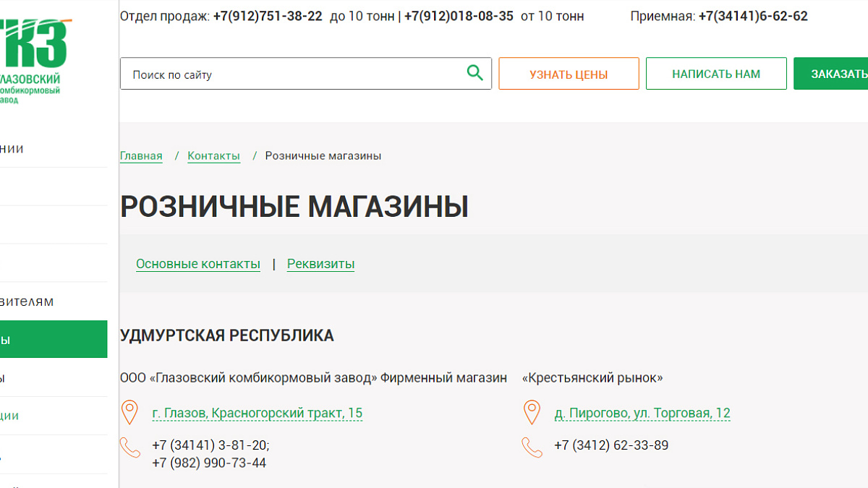Screen dimensions: 868x488
Task: Open the «Главная» breadcrumb link
Action: [141, 156]
